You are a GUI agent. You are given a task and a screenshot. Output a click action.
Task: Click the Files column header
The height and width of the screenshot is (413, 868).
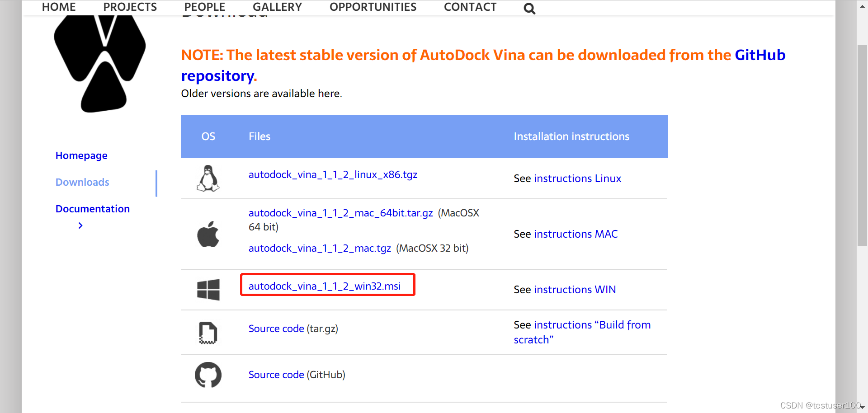coord(259,136)
